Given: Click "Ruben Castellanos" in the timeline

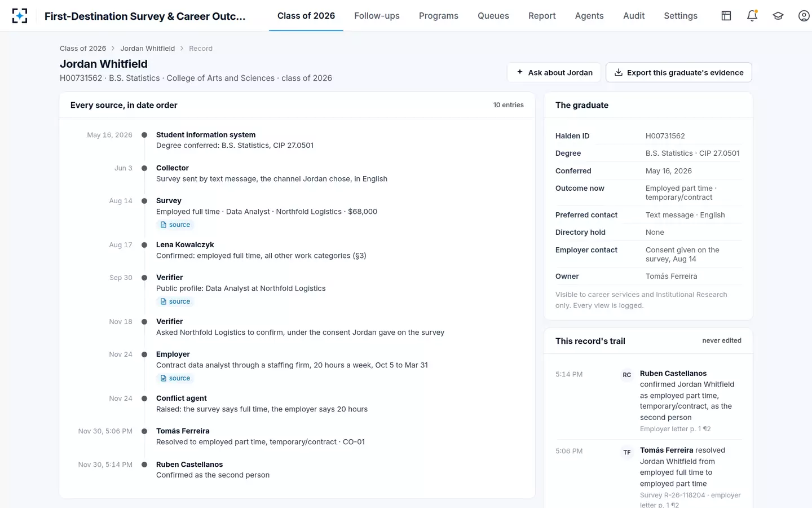Looking at the screenshot, I should click(189, 465).
